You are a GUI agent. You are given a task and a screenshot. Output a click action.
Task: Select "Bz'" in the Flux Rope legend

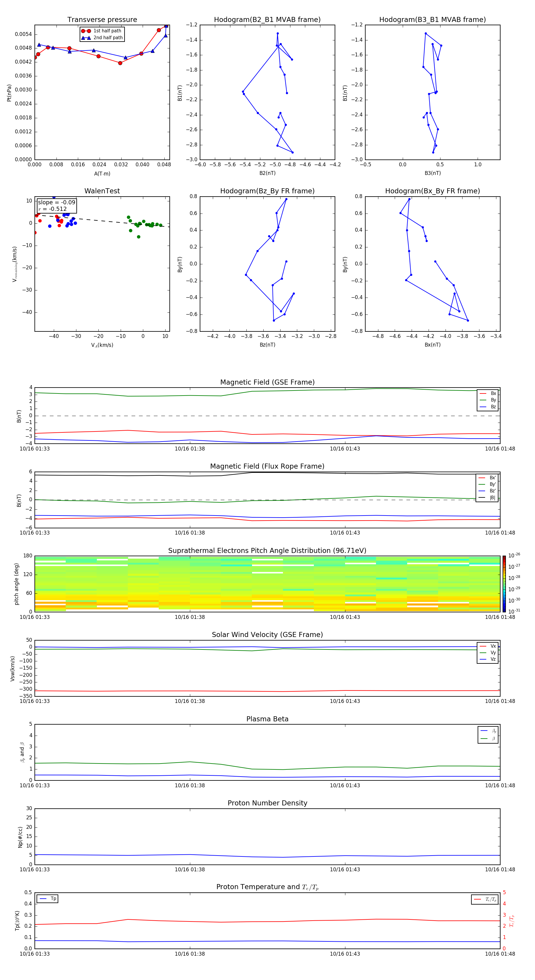point(487,491)
